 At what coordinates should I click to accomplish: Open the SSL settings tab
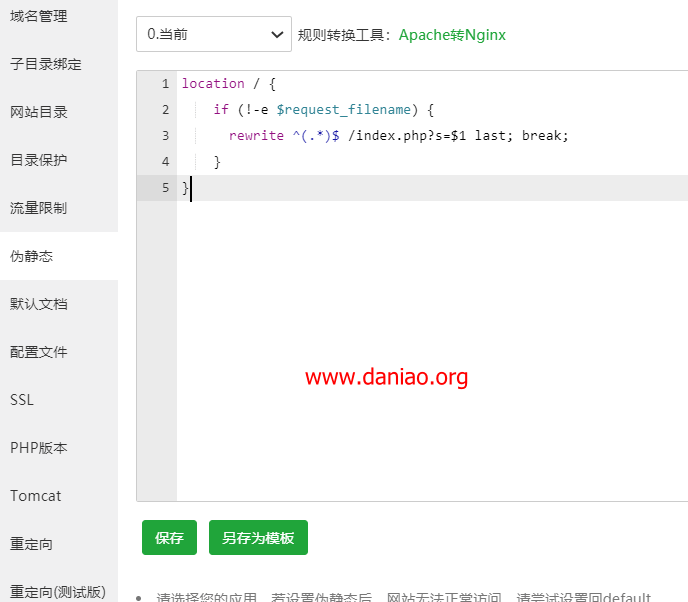pyautogui.click(x=59, y=400)
